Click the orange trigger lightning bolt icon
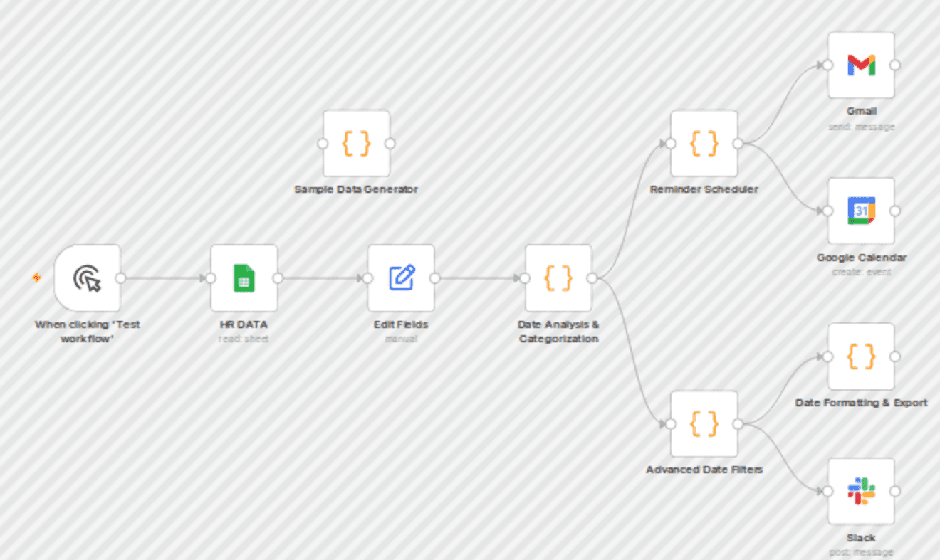 coord(36,278)
